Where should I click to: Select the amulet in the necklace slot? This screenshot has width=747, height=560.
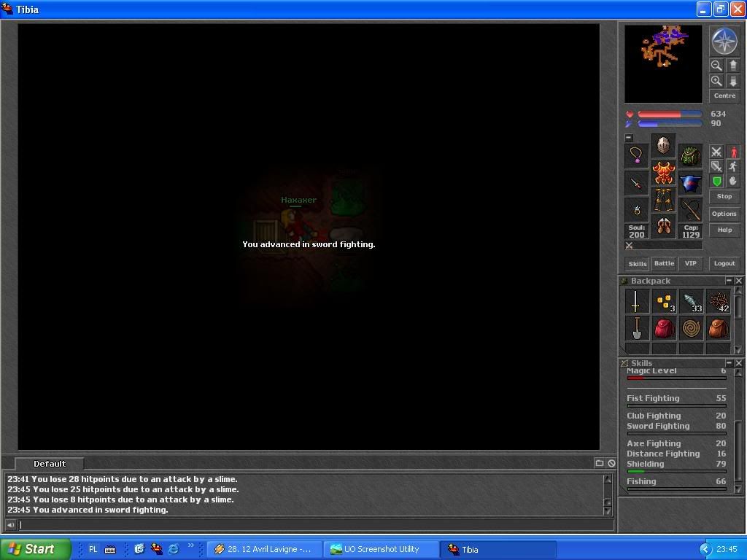(636, 156)
